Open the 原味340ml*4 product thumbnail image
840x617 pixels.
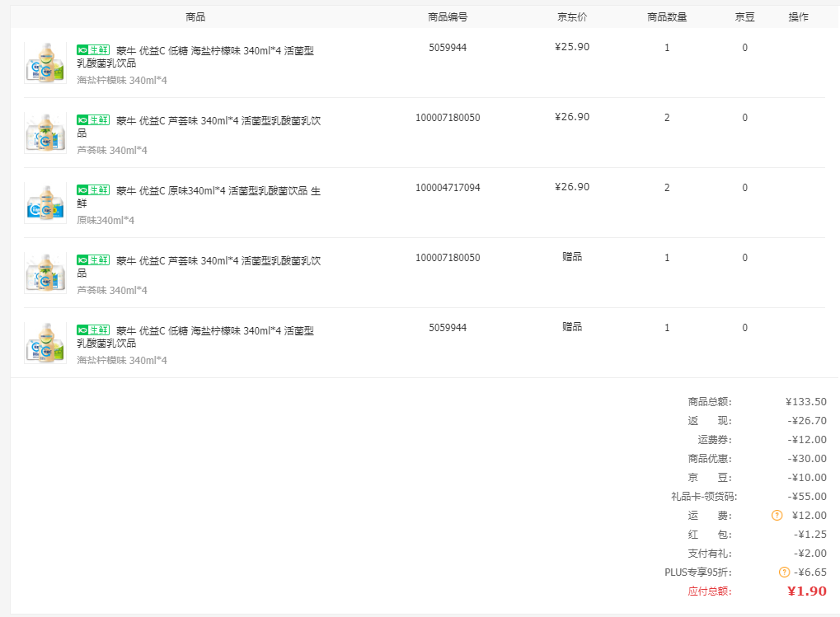(x=45, y=203)
